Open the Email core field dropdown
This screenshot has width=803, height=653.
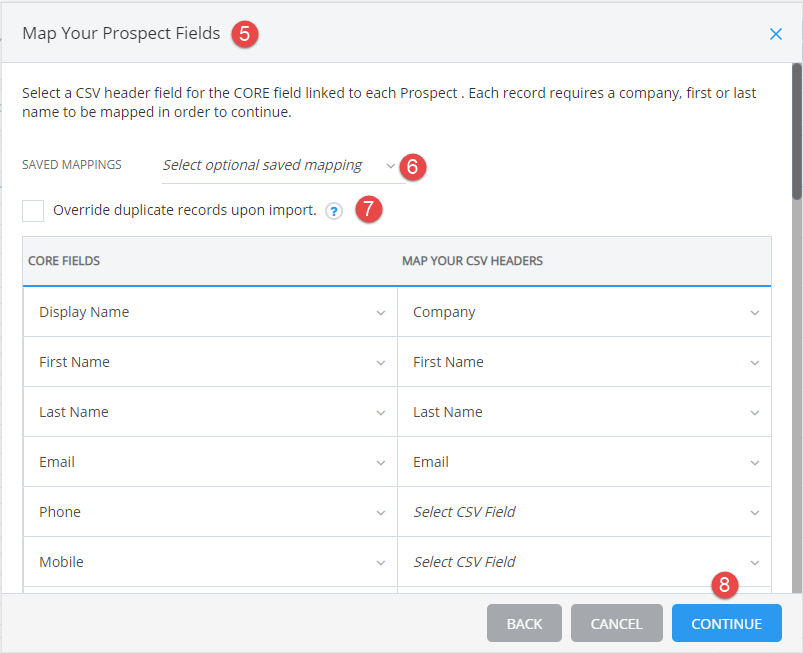(x=210, y=462)
